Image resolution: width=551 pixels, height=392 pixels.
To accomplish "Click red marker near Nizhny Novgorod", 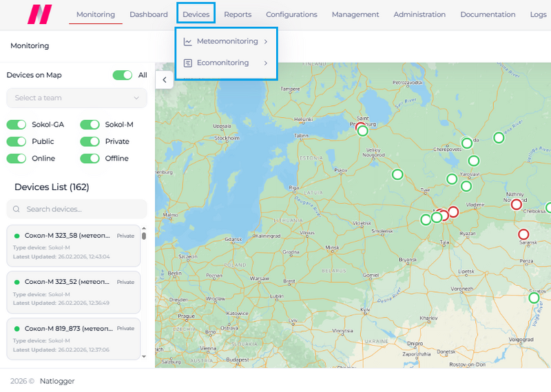I will coord(516,204).
